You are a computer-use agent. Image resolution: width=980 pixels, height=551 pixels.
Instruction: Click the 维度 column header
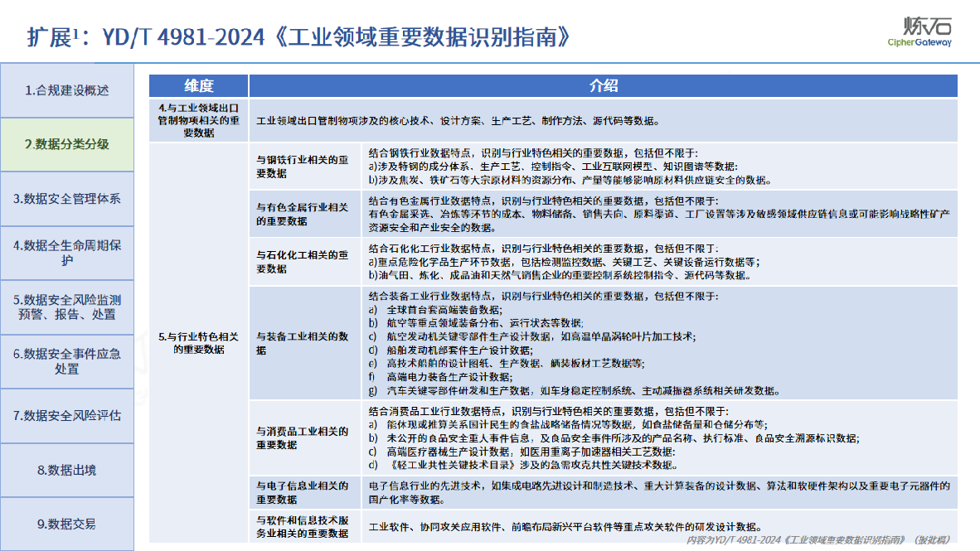click(x=199, y=86)
